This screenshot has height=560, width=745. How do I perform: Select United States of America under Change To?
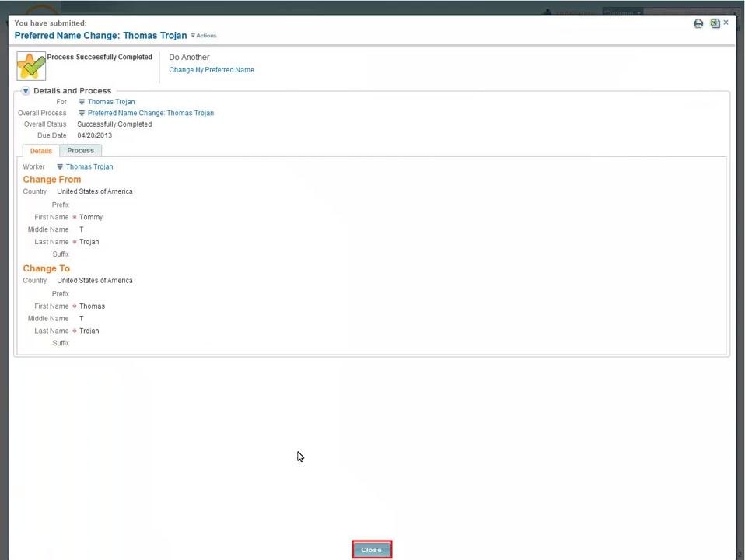[95, 281]
